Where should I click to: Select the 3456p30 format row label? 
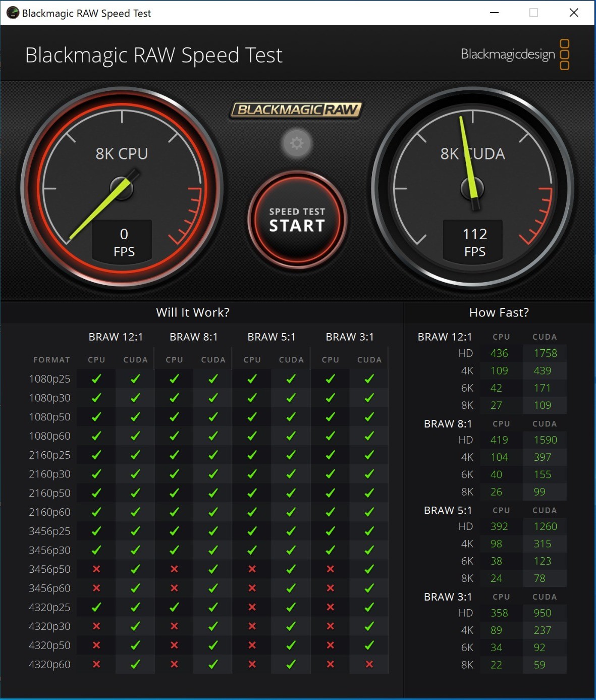(x=49, y=550)
